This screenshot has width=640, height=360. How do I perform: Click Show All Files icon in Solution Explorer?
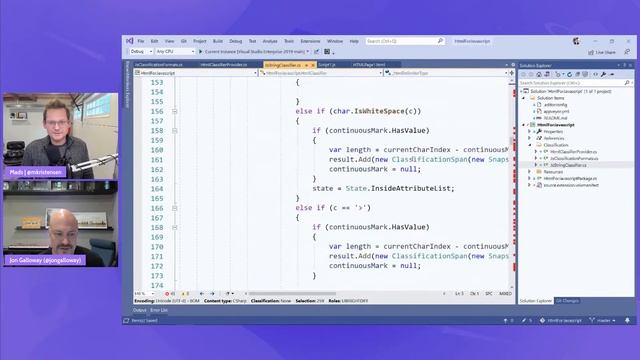(x=585, y=74)
